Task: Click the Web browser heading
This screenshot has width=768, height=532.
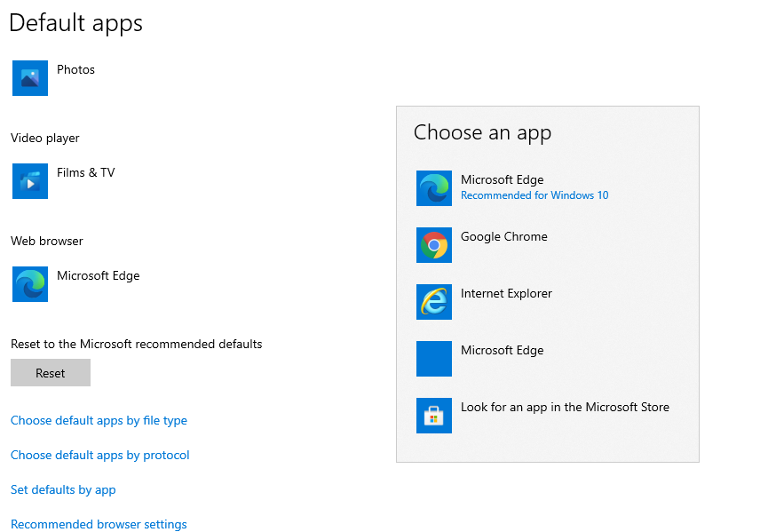Action: 47,241
